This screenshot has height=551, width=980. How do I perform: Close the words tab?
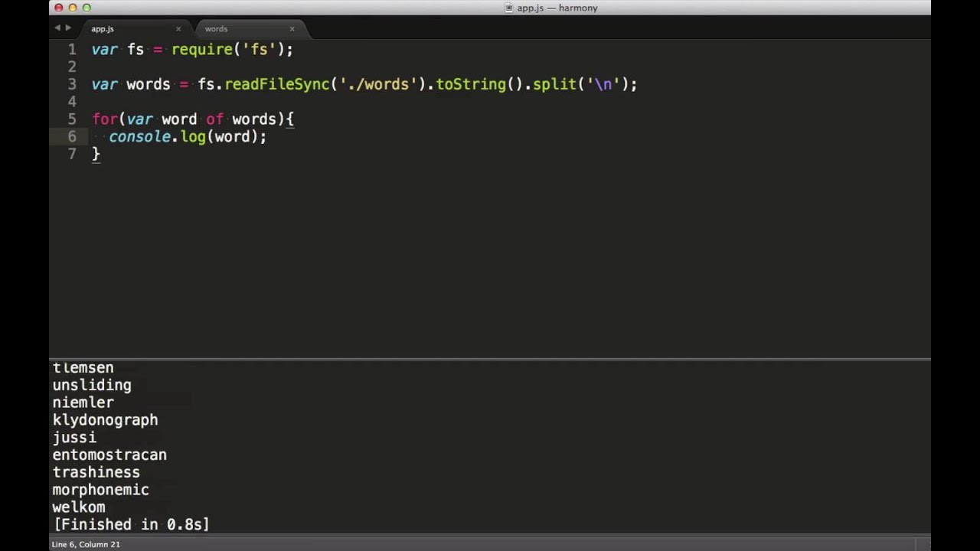tap(292, 29)
